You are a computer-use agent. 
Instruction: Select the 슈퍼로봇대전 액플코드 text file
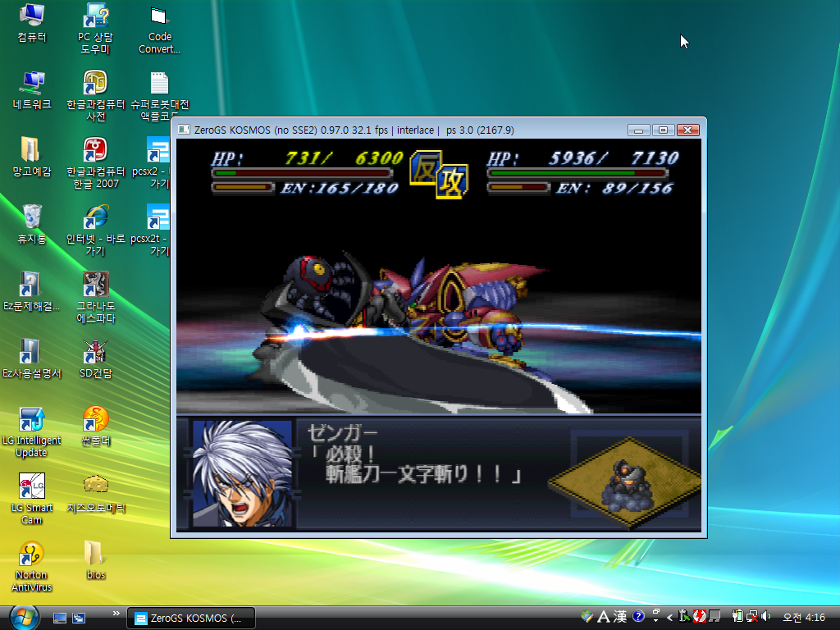pyautogui.click(x=159, y=96)
